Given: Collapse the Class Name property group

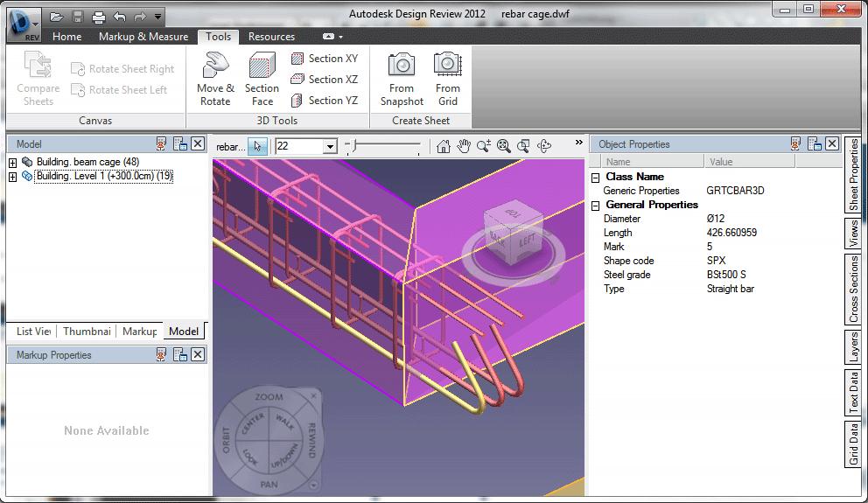Looking at the screenshot, I should 596,178.
